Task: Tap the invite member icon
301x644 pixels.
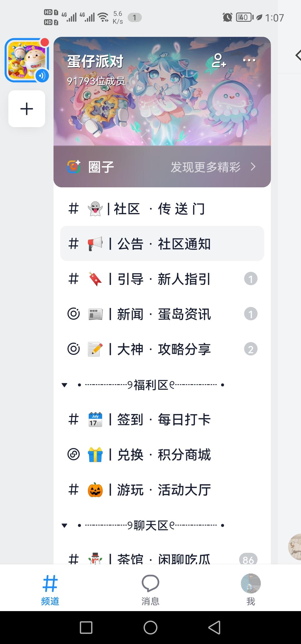Action: coord(219,60)
